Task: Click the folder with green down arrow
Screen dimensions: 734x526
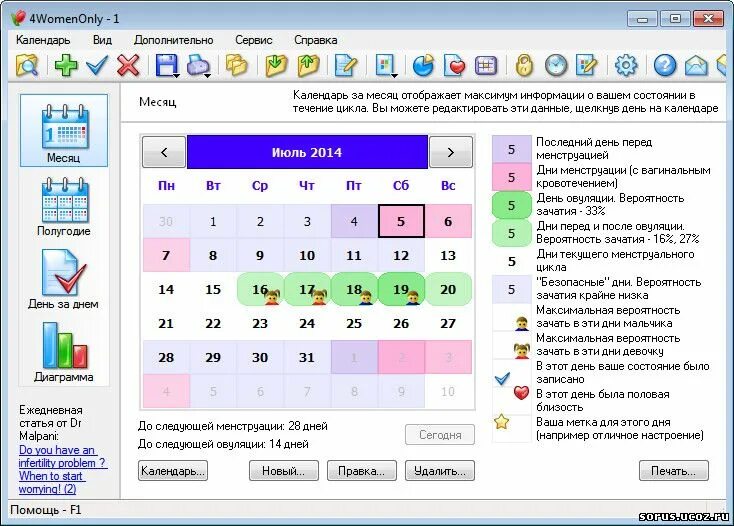Action: [x=276, y=65]
